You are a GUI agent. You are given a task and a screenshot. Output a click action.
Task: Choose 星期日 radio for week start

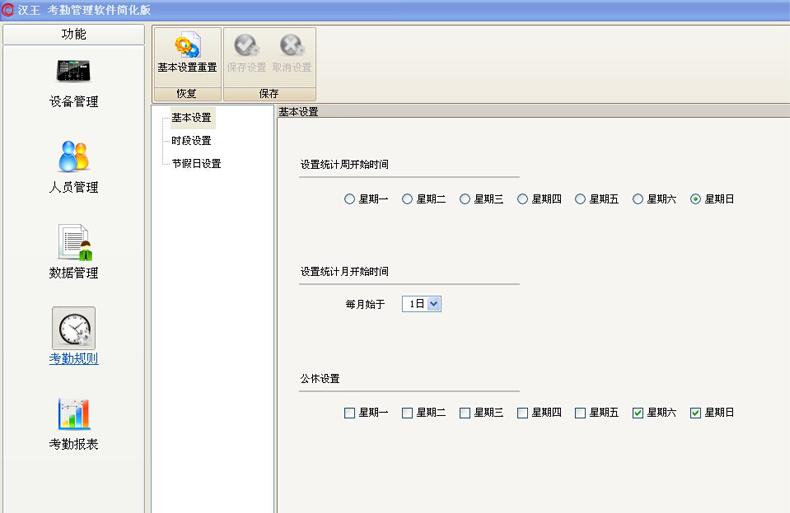[x=696, y=199]
